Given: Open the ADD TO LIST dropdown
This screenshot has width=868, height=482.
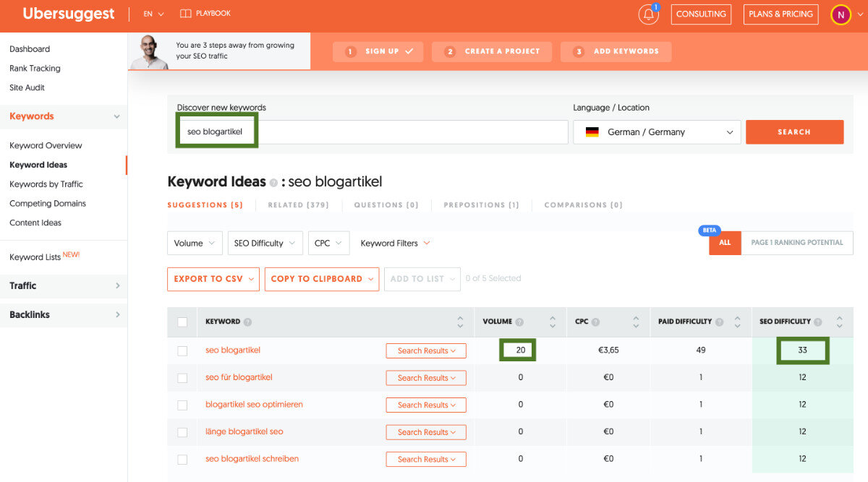Looking at the screenshot, I should click(x=422, y=279).
